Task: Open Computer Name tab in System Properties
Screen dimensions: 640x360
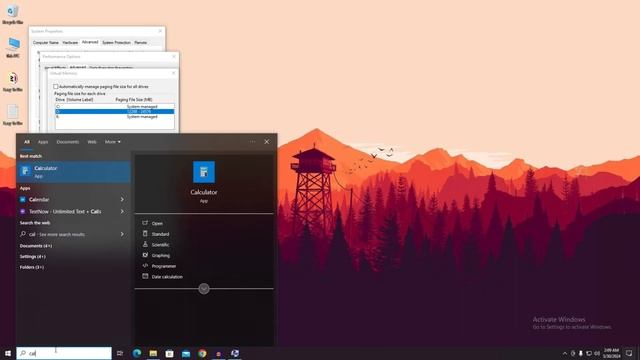Action: coord(46,42)
